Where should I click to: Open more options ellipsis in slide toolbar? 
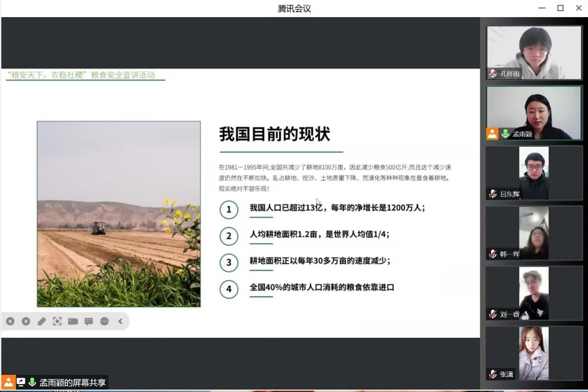pyautogui.click(x=105, y=321)
